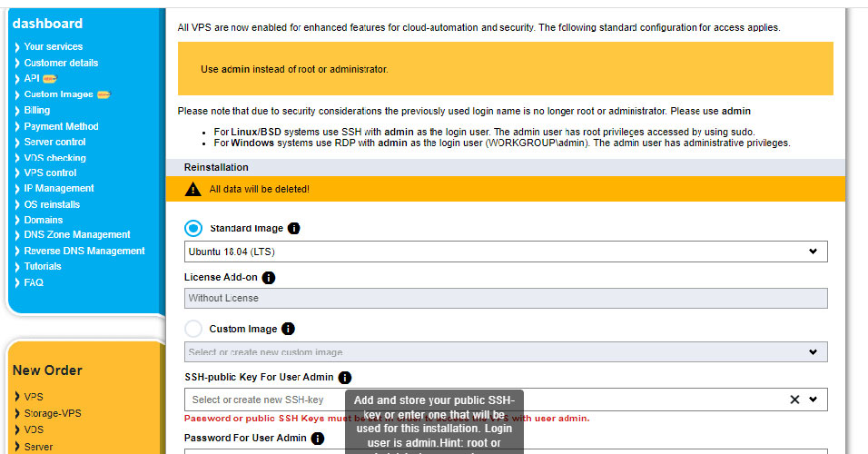Open the custom image dropdown
Viewport: 868px width, 454px height.
tap(506, 352)
